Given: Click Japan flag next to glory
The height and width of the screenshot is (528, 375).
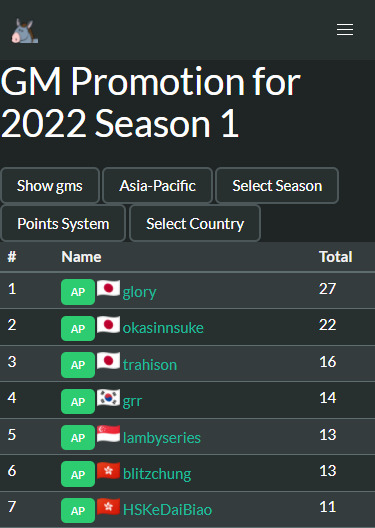Looking at the screenshot, I should pyautogui.click(x=108, y=288).
